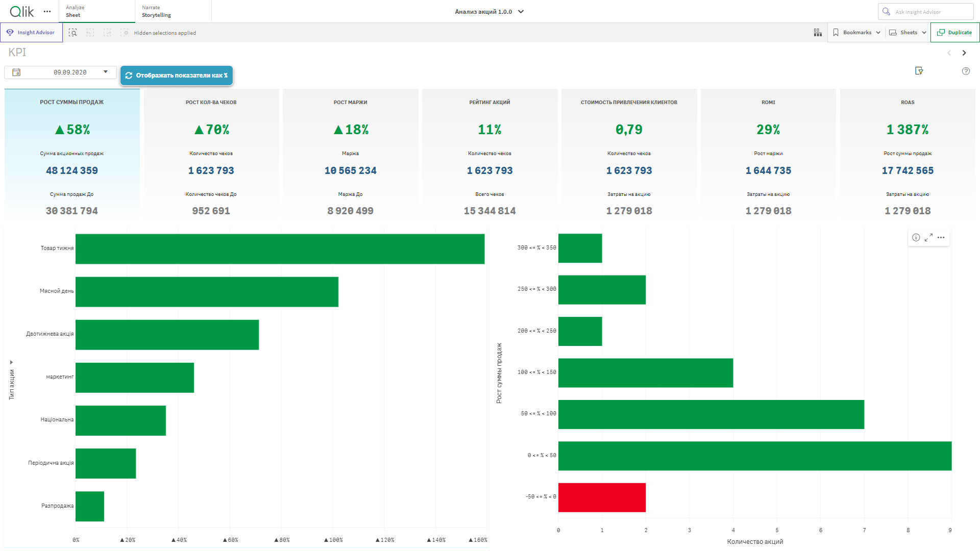Viewport: 980px width, 551px height.
Task: Open the help question mark icon
Action: tap(966, 71)
